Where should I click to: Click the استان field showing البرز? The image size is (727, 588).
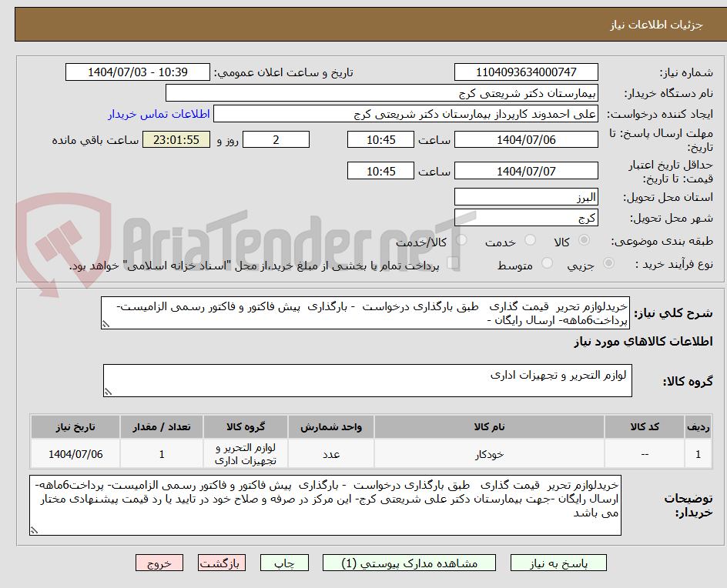click(526, 196)
